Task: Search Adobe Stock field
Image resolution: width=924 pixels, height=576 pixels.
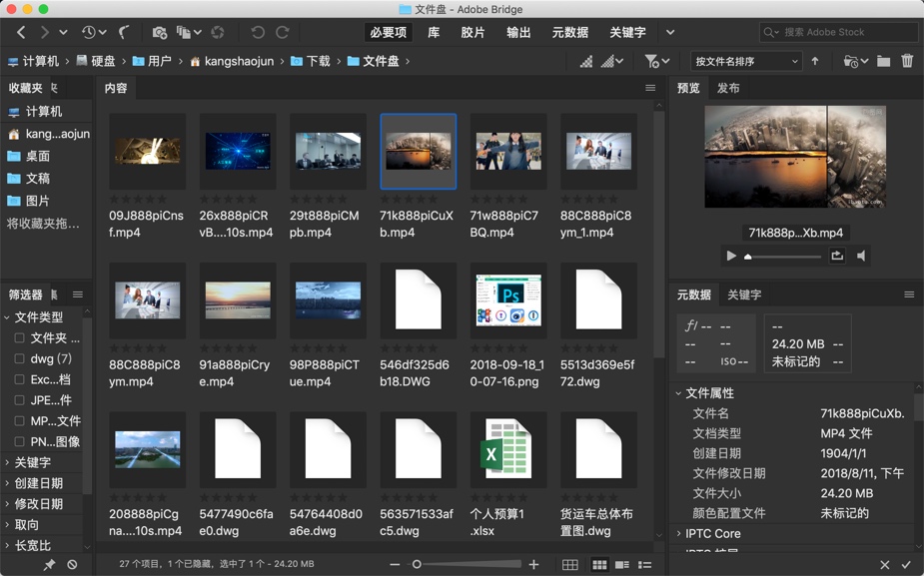Action: point(839,32)
